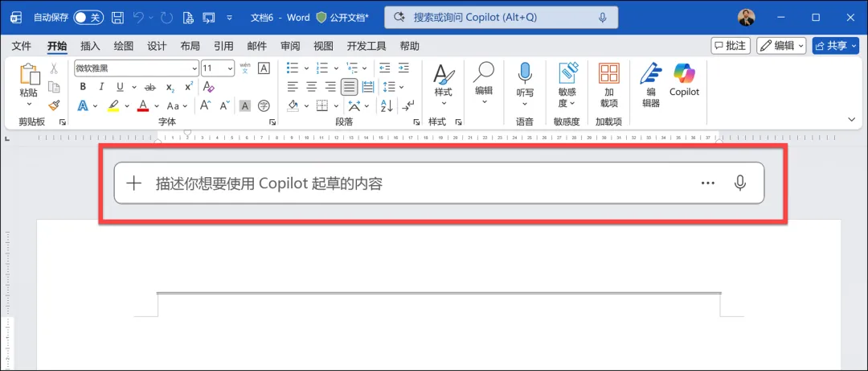Image resolution: width=868 pixels, height=371 pixels.
Task: Center align the paragraph
Action: coord(312,86)
